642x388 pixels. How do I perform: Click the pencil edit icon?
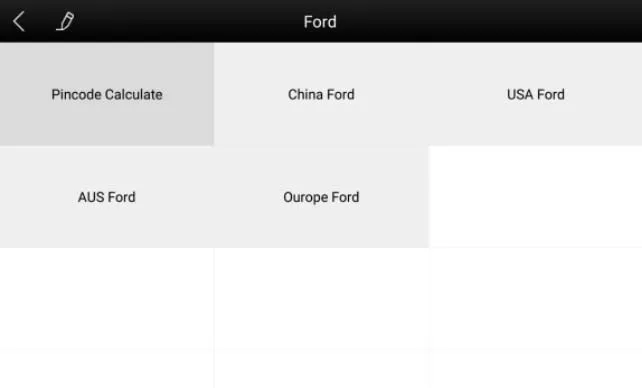[65, 21]
